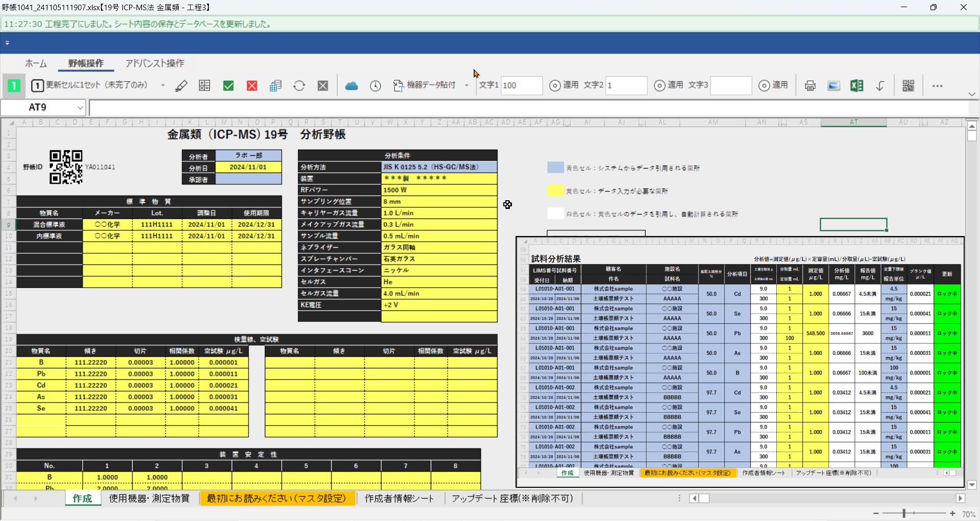The width and height of the screenshot is (980, 521).
Task: Click セルガス value He
Action: 439,282
